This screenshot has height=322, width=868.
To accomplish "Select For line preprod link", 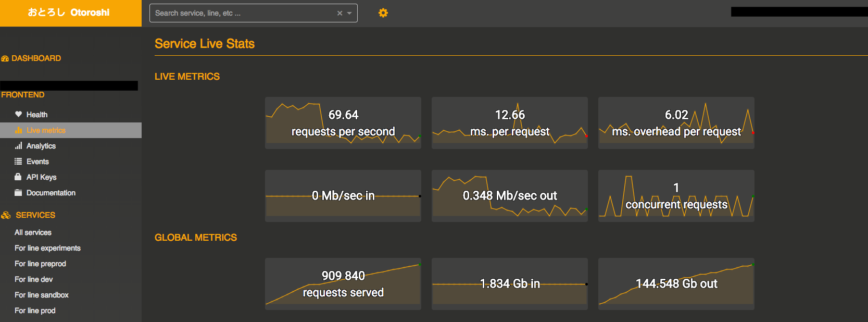I will (x=40, y=264).
